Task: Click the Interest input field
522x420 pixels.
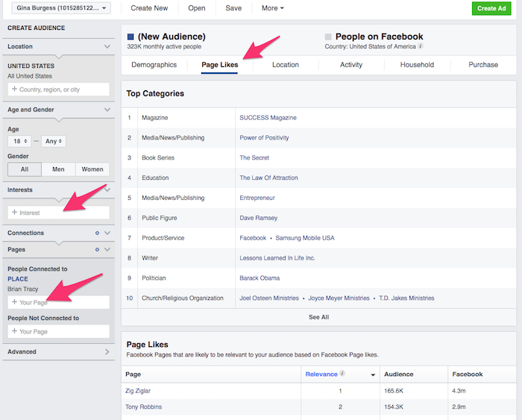Action: pyautogui.click(x=59, y=213)
